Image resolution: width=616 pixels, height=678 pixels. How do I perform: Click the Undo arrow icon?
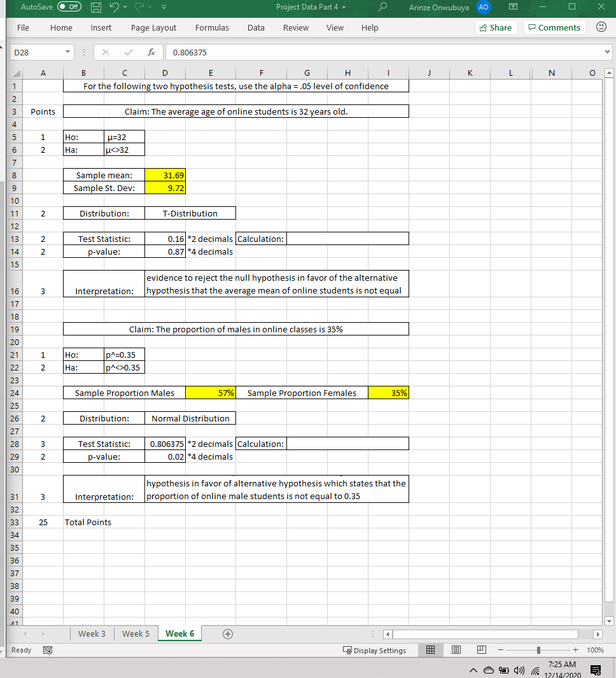tap(114, 7)
